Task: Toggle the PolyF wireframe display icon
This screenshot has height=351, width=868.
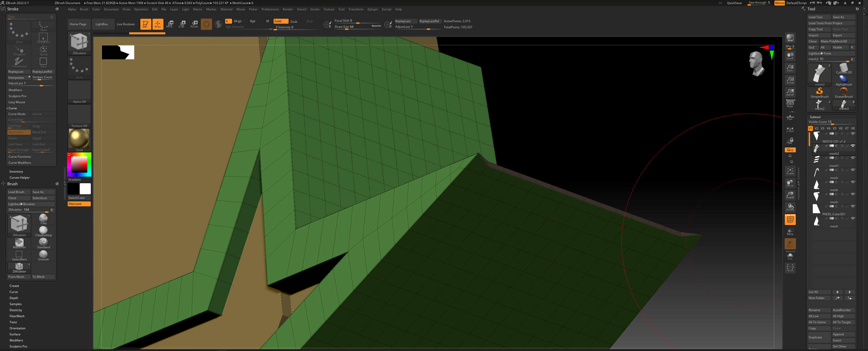Action: (x=790, y=220)
